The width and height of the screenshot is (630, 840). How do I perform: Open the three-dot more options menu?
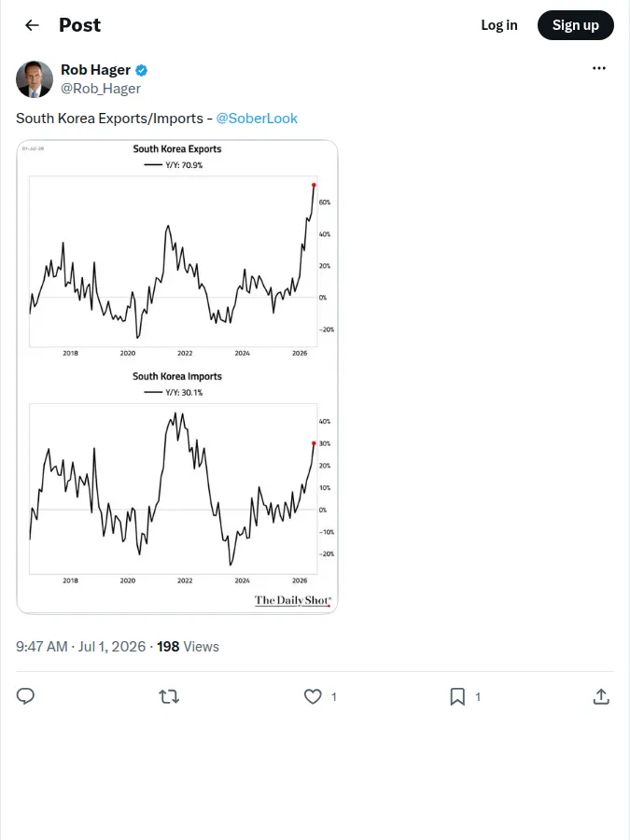coord(599,68)
